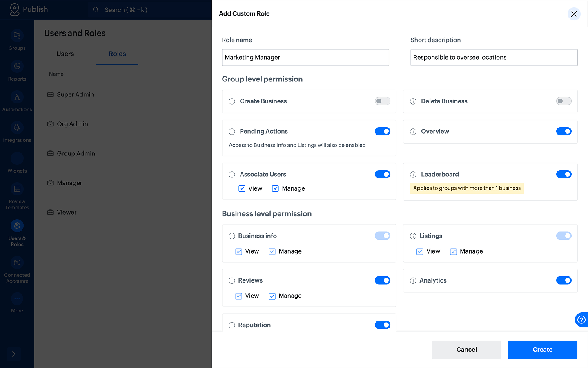This screenshot has width=588, height=368.
Task: Disable the Leaderboard toggle
Action: (564, 174)
